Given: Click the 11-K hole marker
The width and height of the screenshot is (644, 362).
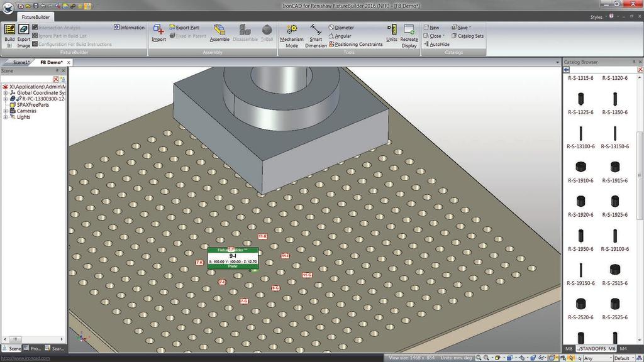Looking at the screenshot, I should [262, 236].
